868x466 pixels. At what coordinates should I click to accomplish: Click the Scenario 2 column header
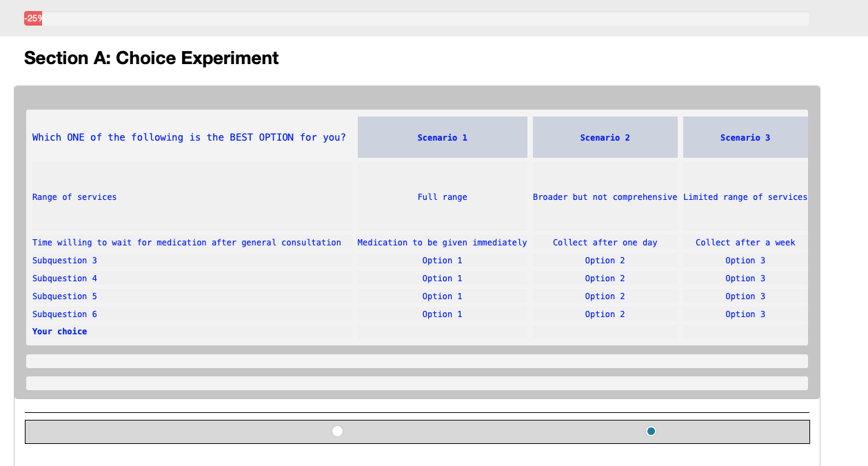click(605, 138)
